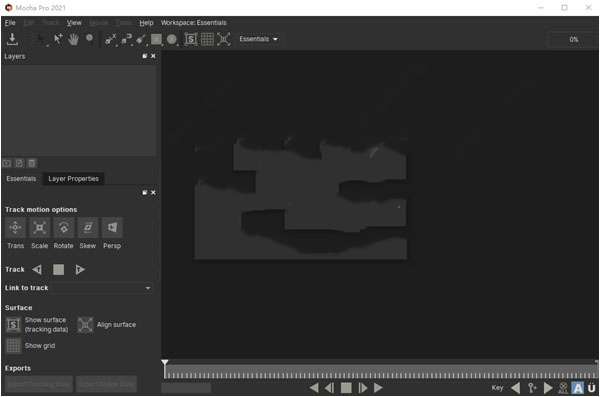Switch to the Layer Properties tab
Screen dimensions: 600x397
(73, 179)
